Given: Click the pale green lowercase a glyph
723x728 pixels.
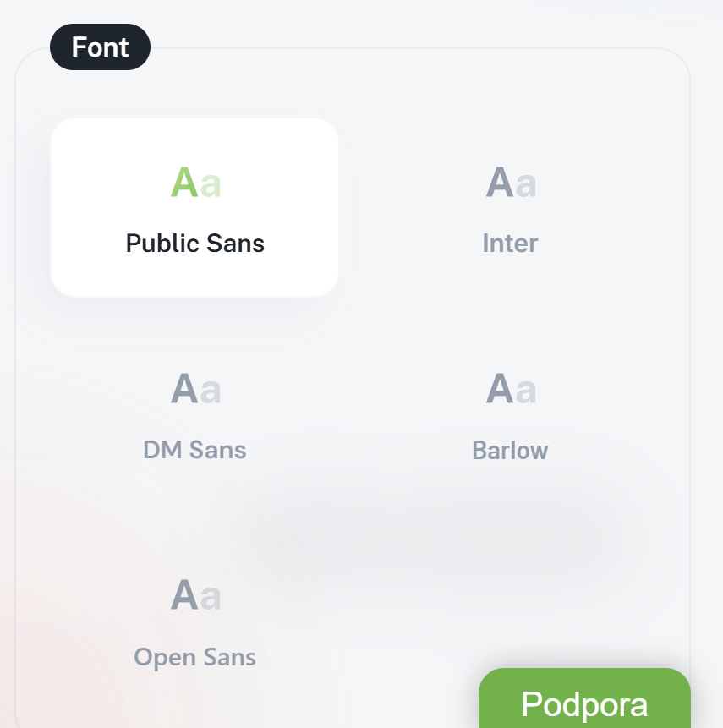Looking at the screenshot, I should [x=211, y=185].
